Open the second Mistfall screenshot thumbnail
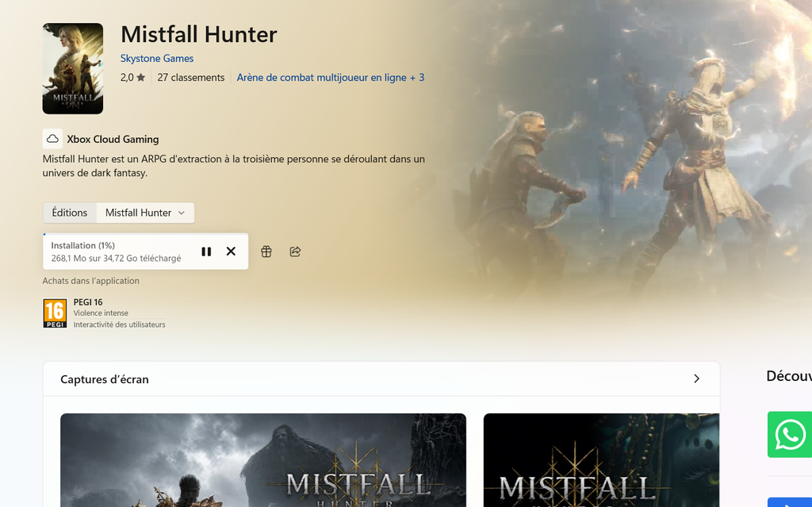 click(x=601, y=460)
